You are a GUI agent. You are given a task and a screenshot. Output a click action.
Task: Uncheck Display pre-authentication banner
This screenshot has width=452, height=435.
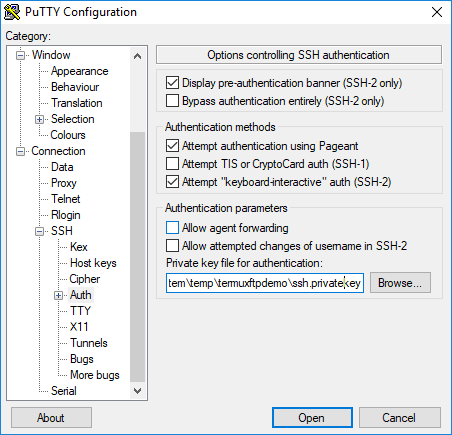pos(172,83)
